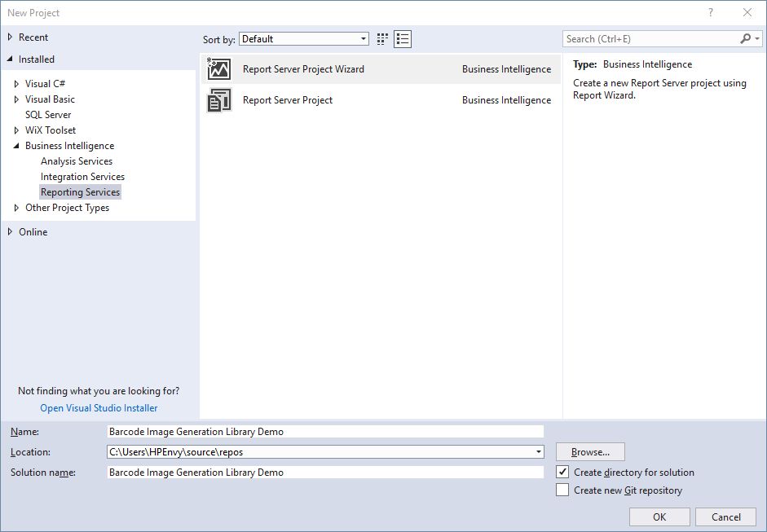Viewport: 767px width, 532px height.
Task: Click the Report Server Project icon
Action: coord(219,99)
